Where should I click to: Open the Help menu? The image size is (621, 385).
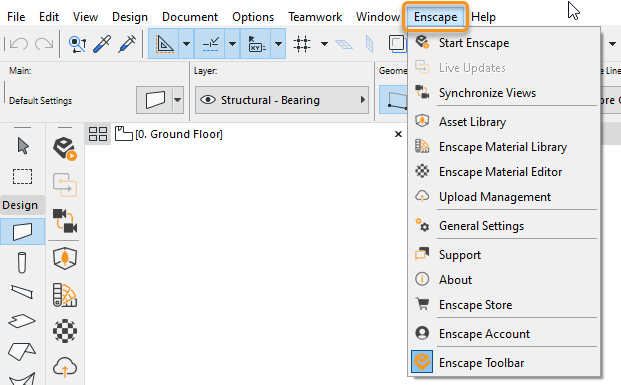[484, 17]
